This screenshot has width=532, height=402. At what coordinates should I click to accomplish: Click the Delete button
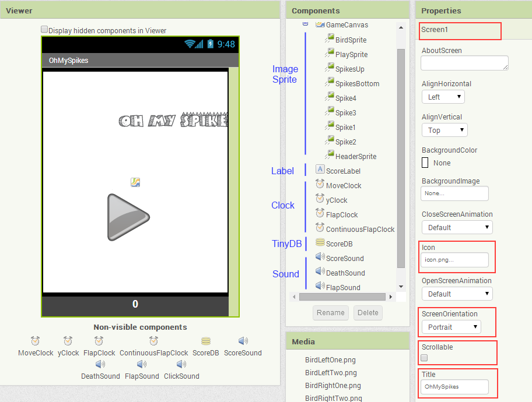367,312
